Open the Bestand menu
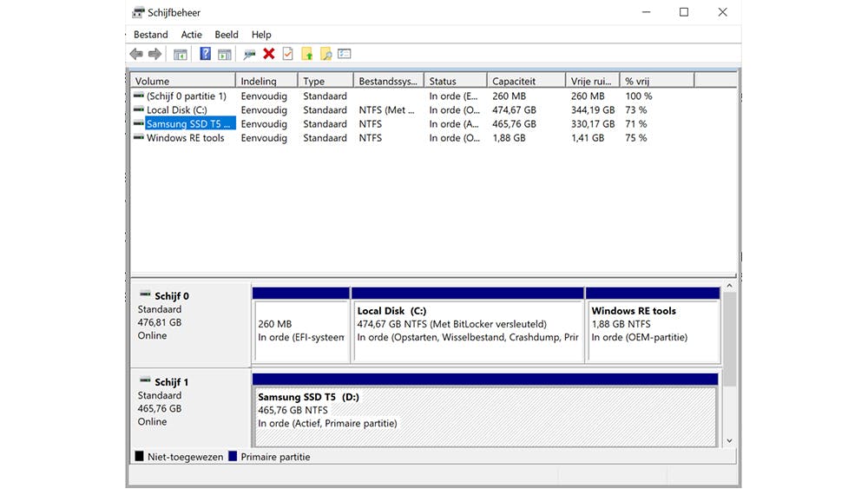 point(151,35)
